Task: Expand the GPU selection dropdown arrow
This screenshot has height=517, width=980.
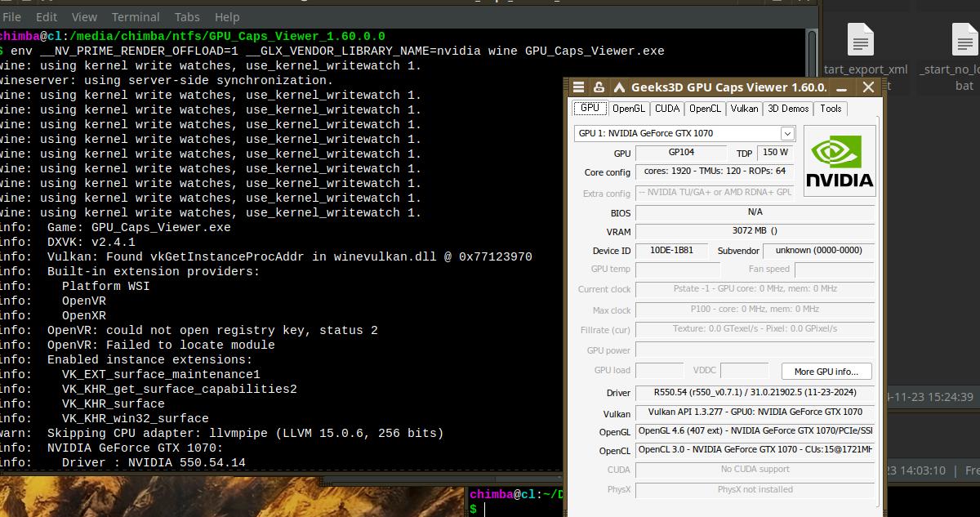Action: (x=787, y=133)
